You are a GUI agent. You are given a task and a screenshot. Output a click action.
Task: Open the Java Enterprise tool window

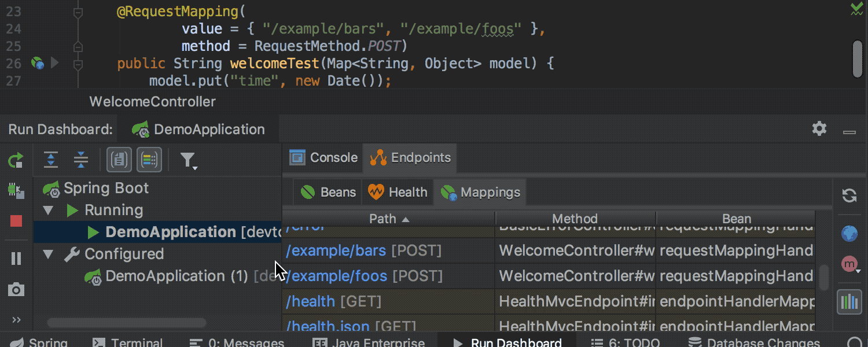point(369,342)
